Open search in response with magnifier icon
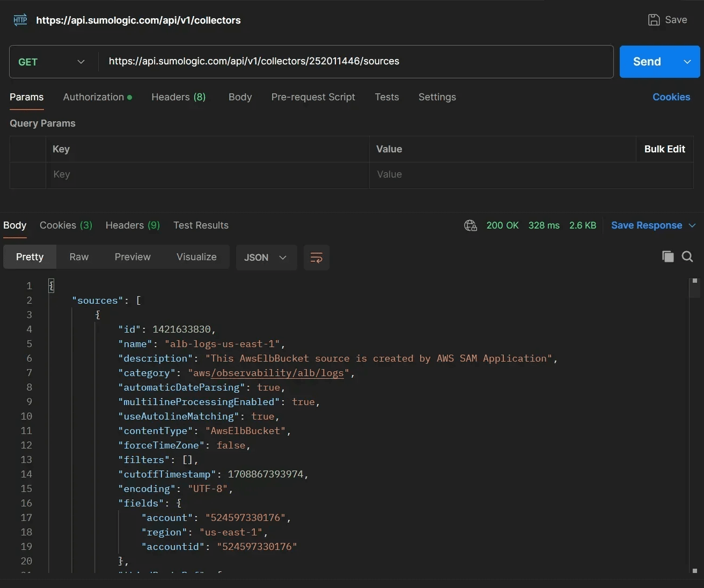704x588 pixels. point(687,256)
